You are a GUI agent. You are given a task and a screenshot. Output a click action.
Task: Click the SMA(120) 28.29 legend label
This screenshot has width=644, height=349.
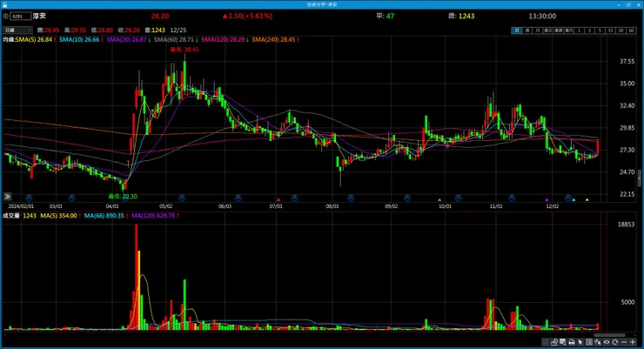coord(223,39)
